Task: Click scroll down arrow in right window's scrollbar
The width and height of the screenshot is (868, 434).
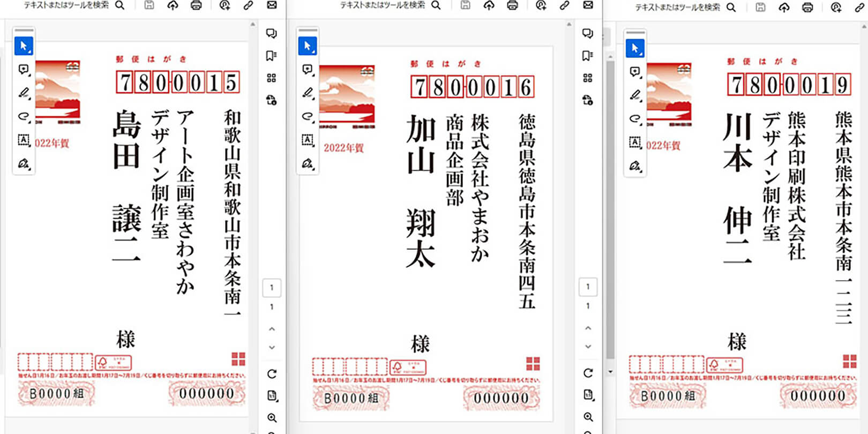Action: [610, 372]
